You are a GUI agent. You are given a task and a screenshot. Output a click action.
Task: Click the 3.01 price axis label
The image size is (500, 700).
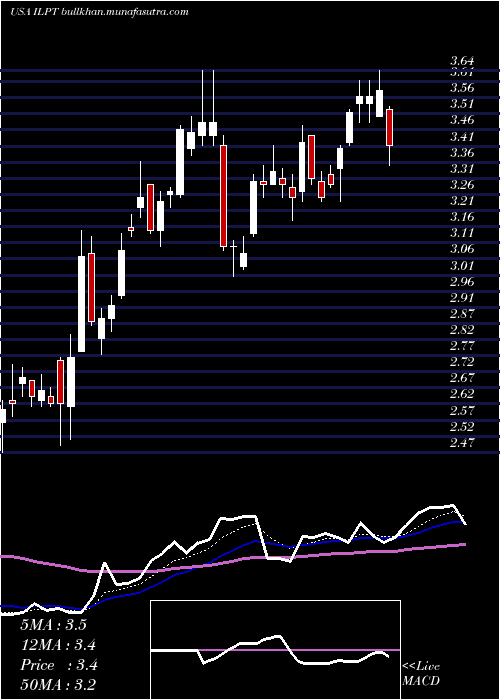[462, 266]
